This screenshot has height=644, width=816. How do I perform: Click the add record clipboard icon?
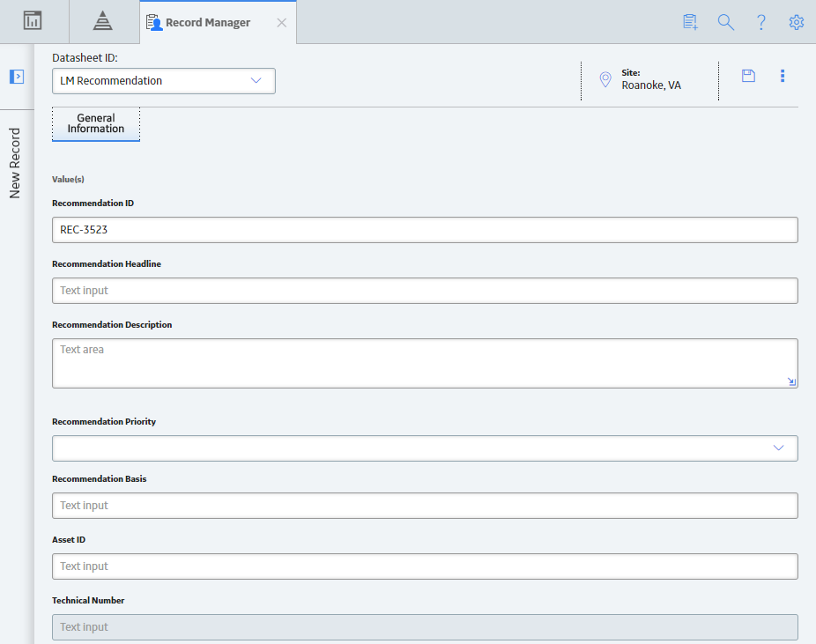click(x=690, y=22)
